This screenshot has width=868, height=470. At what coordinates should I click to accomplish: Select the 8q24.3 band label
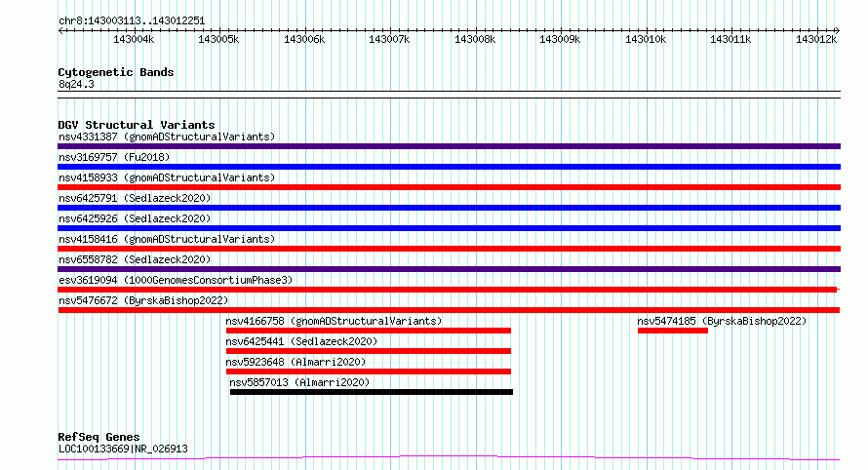[76, 84]
